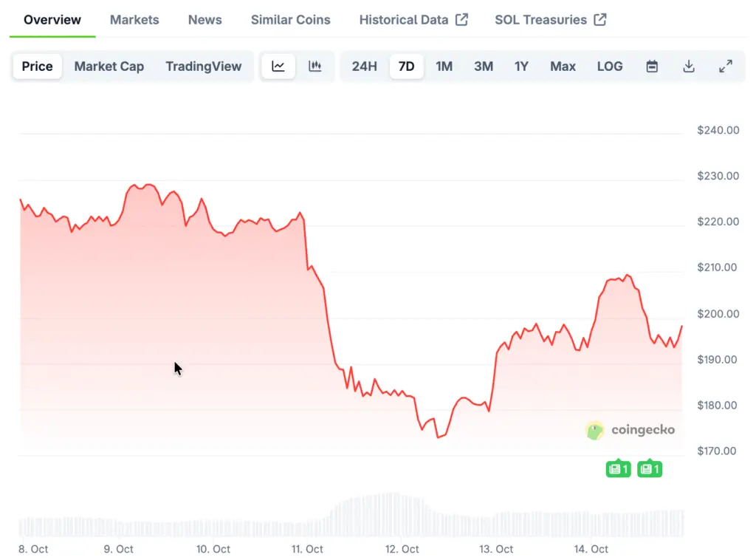
Task: Switch chart to Market Cap
Action: click(109, 66)
